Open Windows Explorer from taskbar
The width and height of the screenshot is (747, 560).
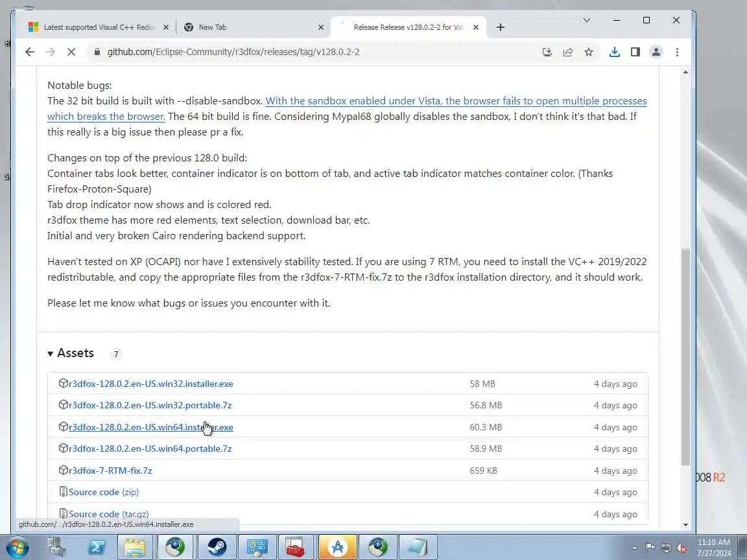(x=136, y=547)
